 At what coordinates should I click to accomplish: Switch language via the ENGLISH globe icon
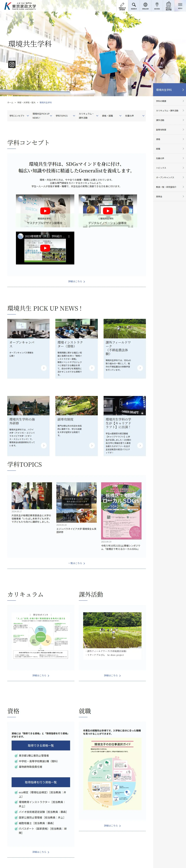point(145,6)
